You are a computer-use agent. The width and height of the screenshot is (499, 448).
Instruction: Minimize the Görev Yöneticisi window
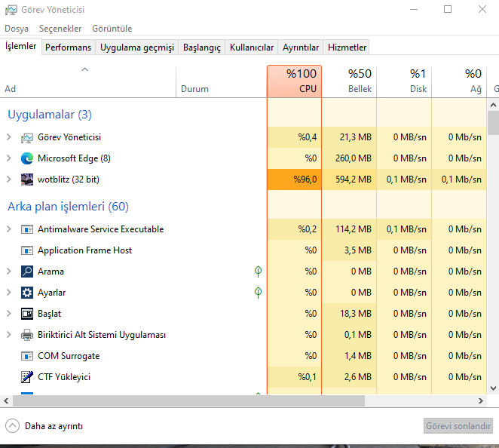tap(414, 10)
